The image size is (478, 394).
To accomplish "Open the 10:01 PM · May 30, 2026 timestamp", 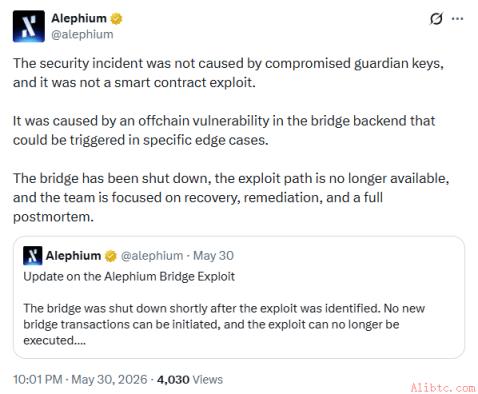I will point(80,379).
